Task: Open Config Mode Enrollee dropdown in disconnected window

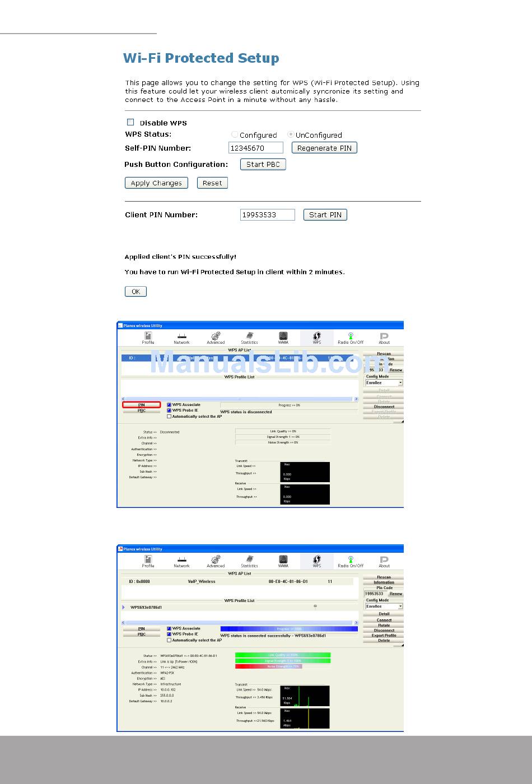Action: pos(384,382)
